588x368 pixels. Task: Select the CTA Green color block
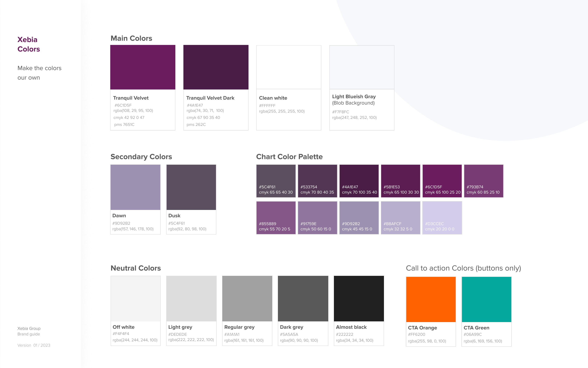click(487, 299)
